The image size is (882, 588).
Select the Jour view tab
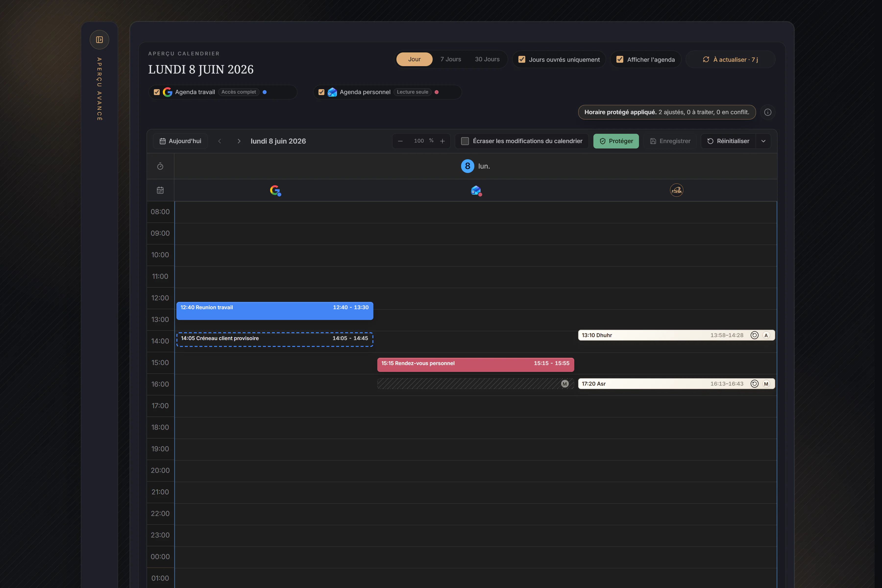[414, 59]
